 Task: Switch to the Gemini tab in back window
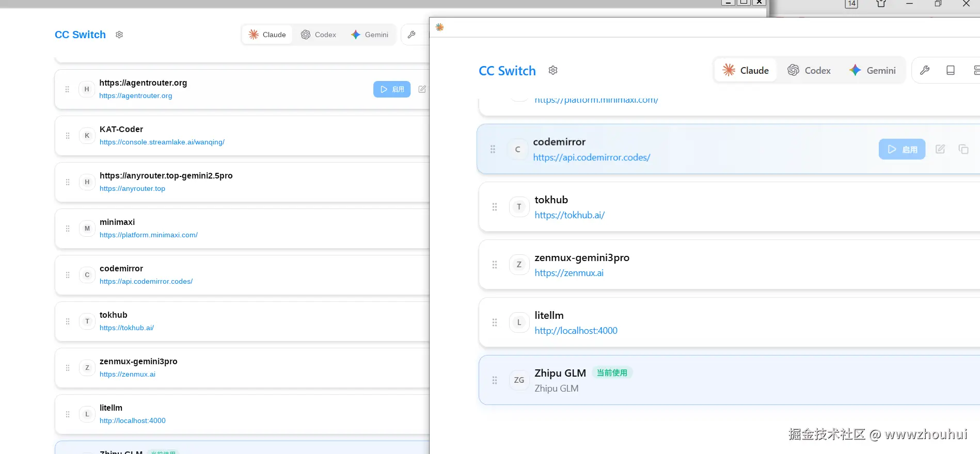point(370,35)
